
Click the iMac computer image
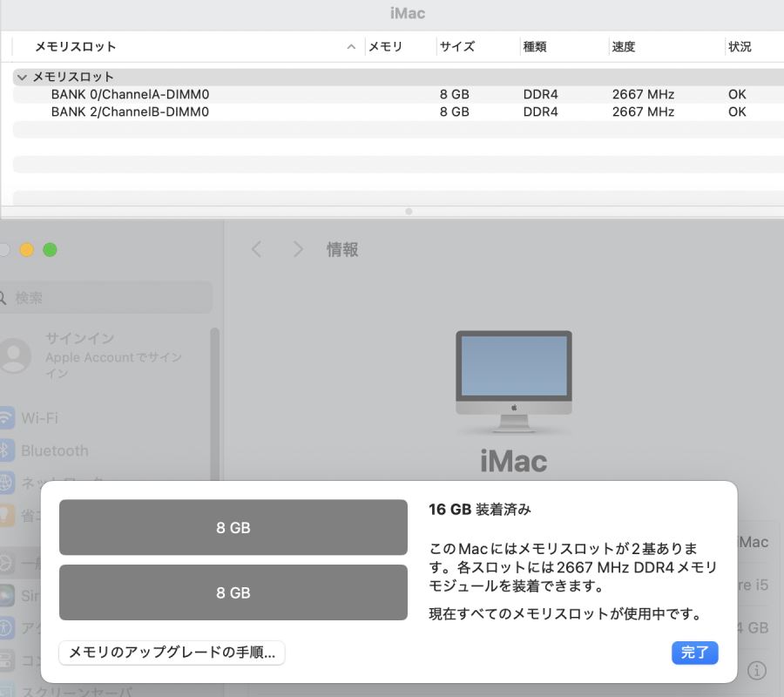coord(513,382)
